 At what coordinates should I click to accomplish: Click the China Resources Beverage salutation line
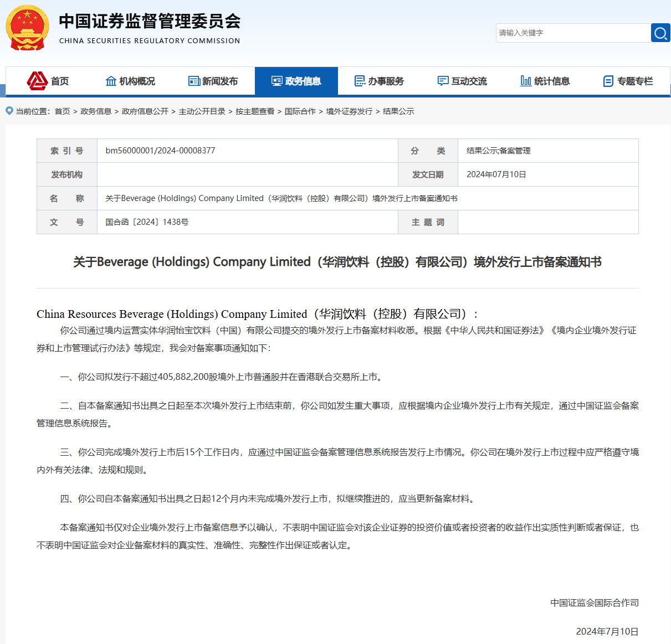click(257, 314)
